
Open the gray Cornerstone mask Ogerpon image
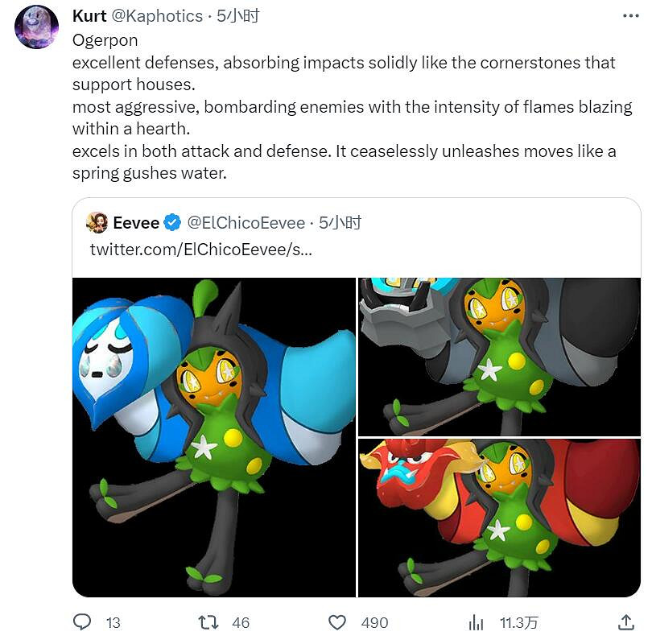click(499, 357)
